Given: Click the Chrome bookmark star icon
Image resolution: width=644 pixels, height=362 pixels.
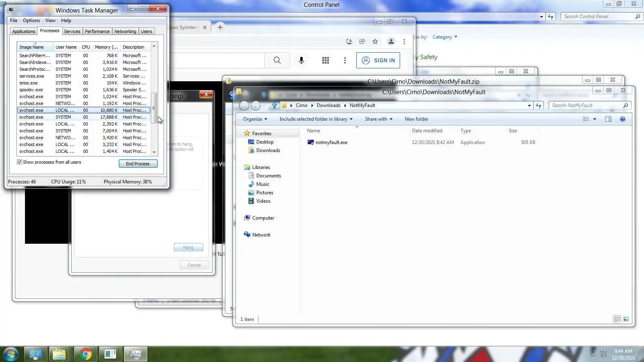Looking at the screenshot, I should coord(375,41).
